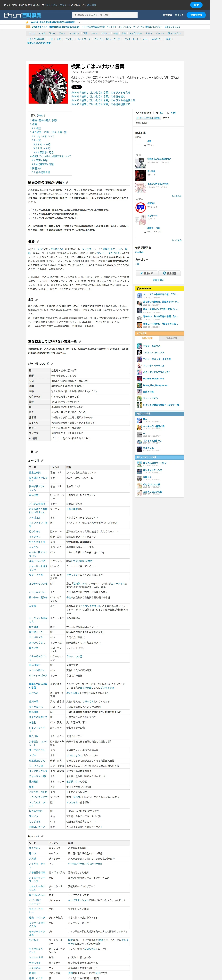Open the English version link
222x980 pixels.
click(139, 252)
